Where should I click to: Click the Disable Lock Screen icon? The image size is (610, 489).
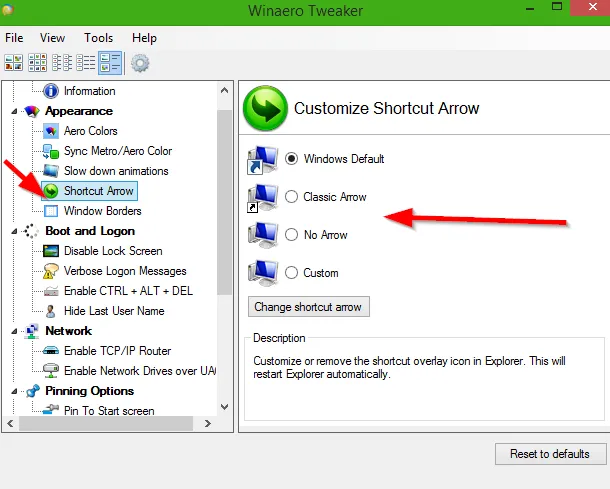click(51, 251)
